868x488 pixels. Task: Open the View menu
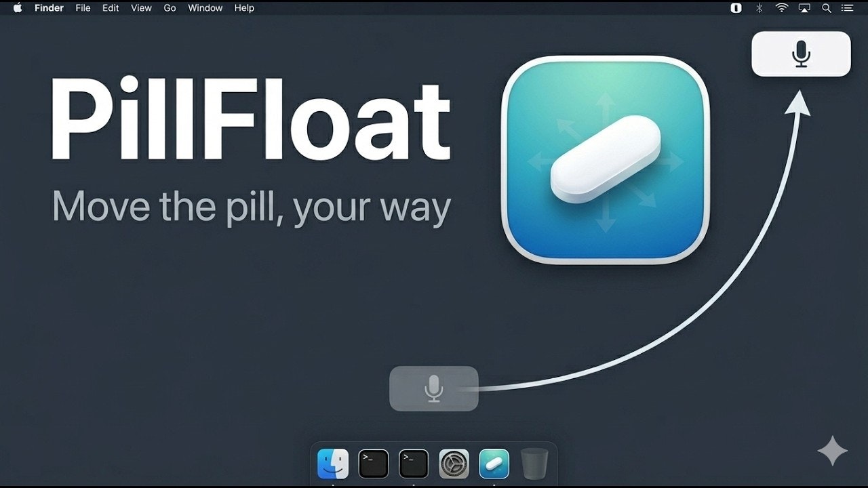pos(141,8)
